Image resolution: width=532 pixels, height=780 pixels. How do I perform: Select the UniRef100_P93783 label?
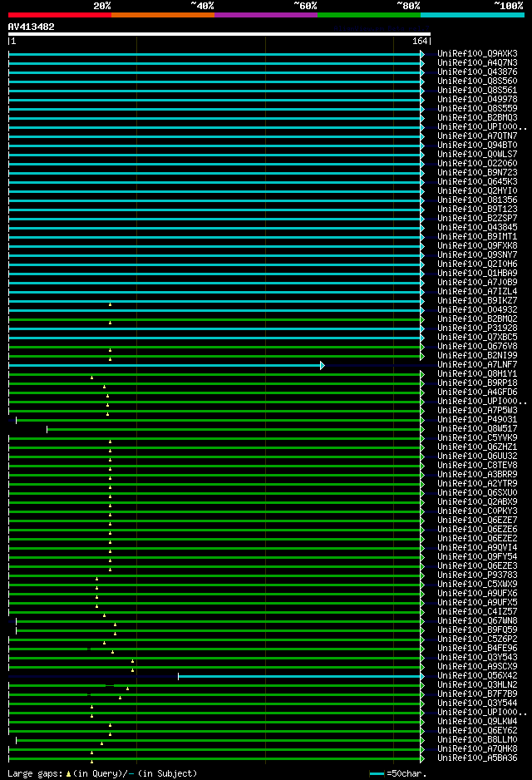(x=477, y=575)
